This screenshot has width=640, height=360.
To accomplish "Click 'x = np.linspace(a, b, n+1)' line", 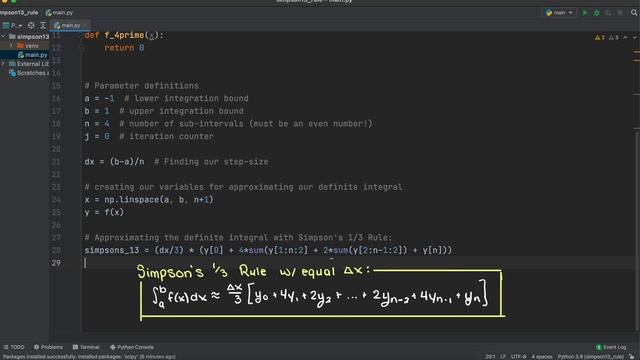I will 149,200.
